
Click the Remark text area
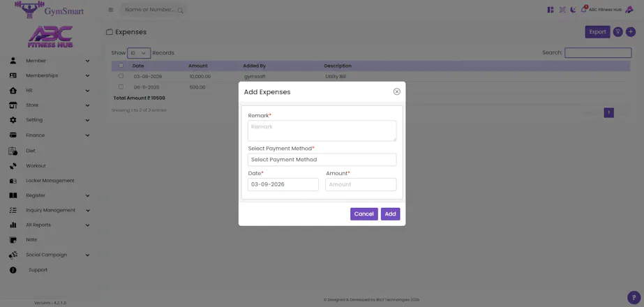click(x=322, y=130)
